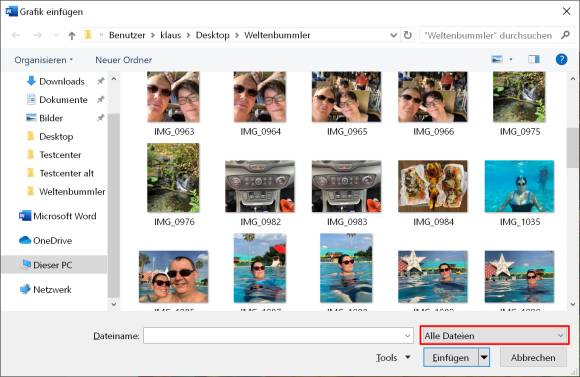Open the Alle Dateien file type dropdown

(x=494, y=336)
